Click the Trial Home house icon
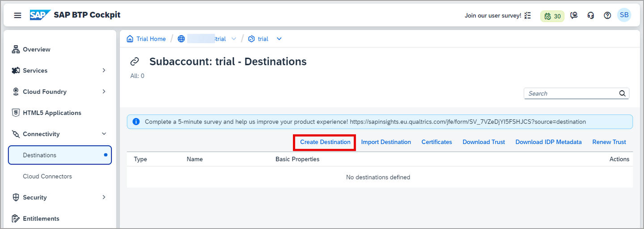Viewport: 644px width, 229px height. [x=130, y=39]
